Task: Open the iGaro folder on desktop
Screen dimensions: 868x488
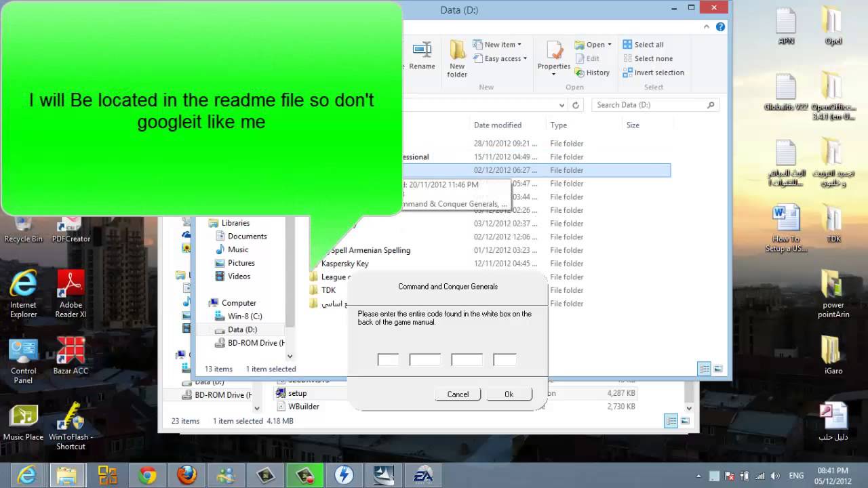Action: point(833,355)
